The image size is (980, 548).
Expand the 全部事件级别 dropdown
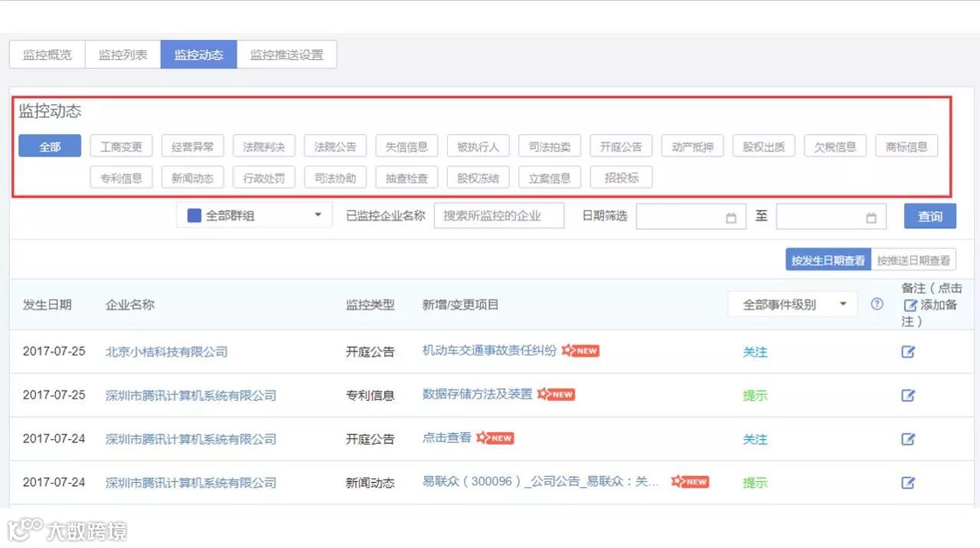coord(793,304)
